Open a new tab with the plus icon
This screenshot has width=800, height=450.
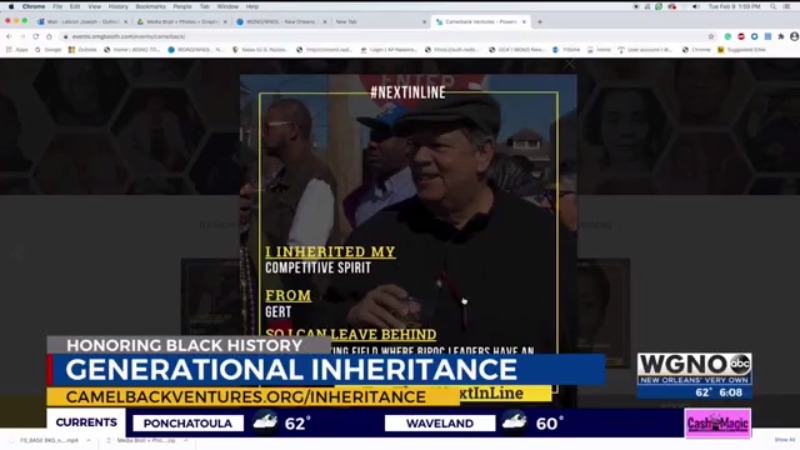coord(540,22)
